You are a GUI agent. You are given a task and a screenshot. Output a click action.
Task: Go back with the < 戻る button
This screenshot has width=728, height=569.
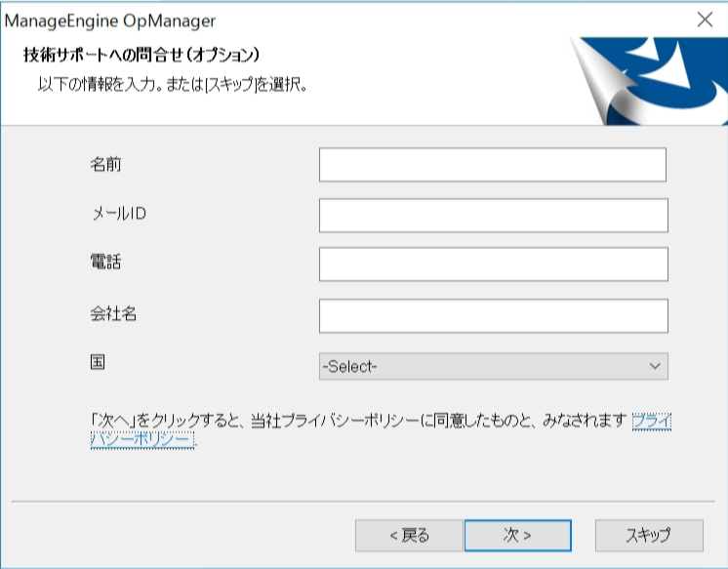[x=409, y=536]
